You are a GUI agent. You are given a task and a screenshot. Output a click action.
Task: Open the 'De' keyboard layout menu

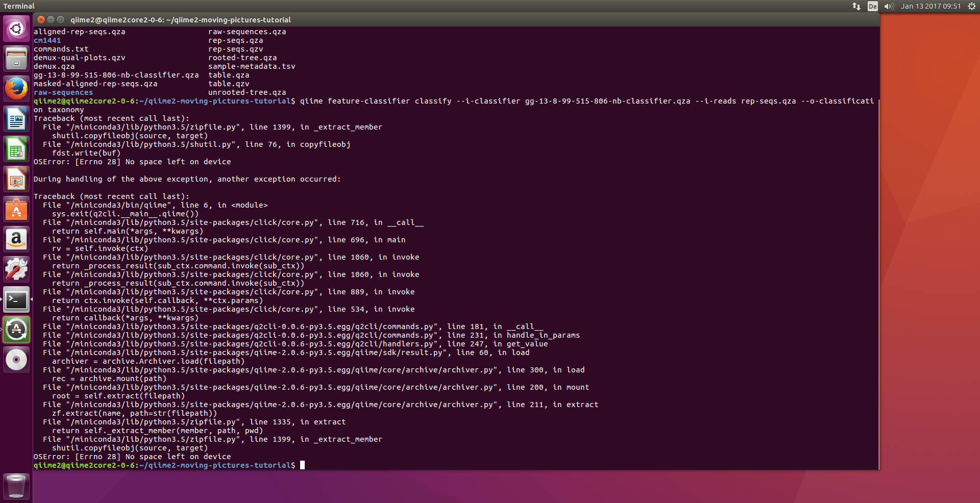[x=873, y=6]
